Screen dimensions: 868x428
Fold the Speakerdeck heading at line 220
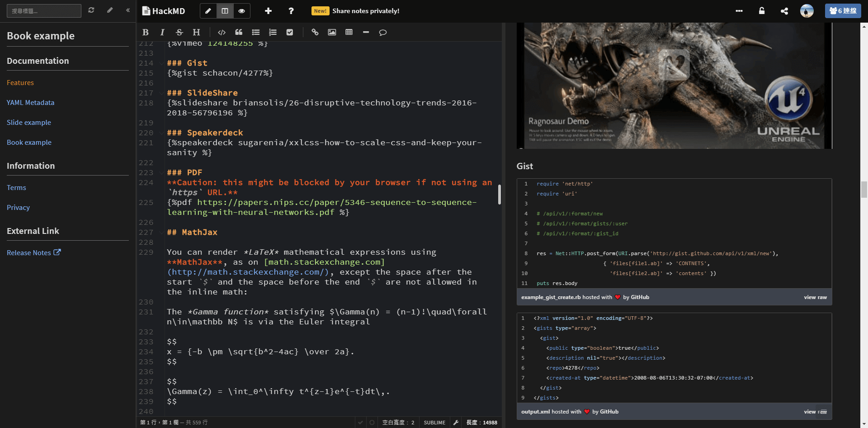click(161, 133)
